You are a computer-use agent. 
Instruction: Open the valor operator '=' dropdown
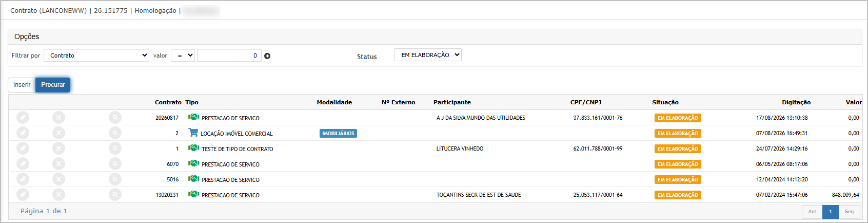pyautogui.click(x=183, y=55)
